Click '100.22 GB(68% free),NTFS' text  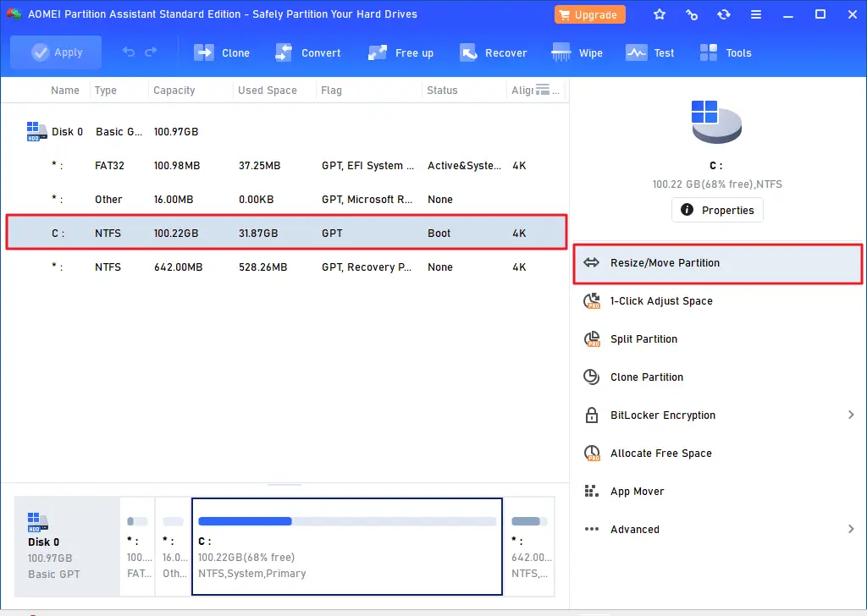tap(717, 184)
